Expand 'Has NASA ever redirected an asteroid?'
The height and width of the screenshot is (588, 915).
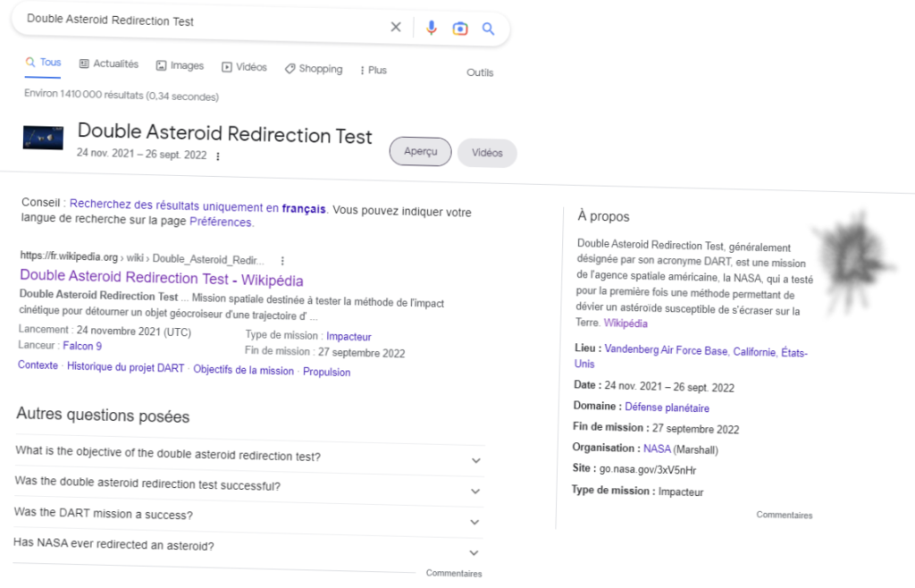[247, 547]
